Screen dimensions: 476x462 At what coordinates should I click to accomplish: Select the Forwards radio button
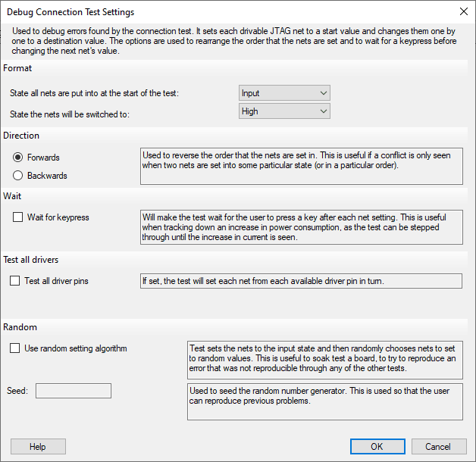click(x=17, y=157)
